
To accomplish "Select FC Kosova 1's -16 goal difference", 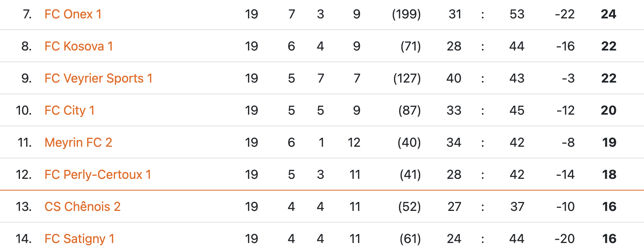I will pyautogui.click(x=565, y=47).
